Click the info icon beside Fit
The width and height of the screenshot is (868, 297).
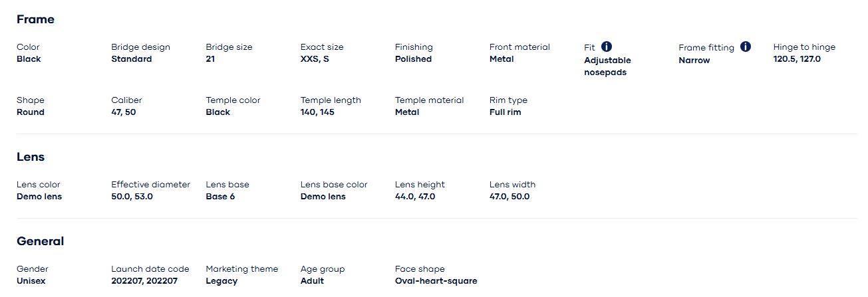(x=607, y=47)
